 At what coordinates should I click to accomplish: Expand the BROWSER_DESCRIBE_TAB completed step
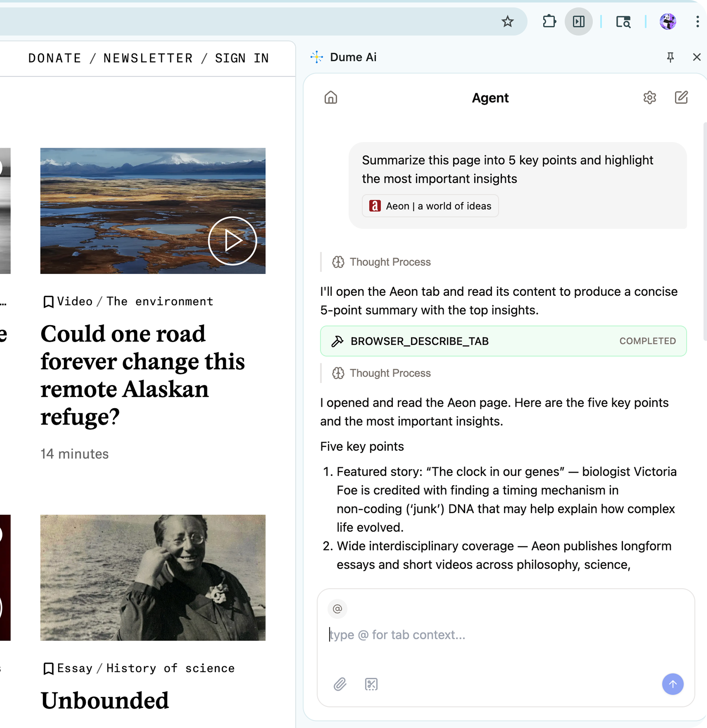(x=503, y=341)
